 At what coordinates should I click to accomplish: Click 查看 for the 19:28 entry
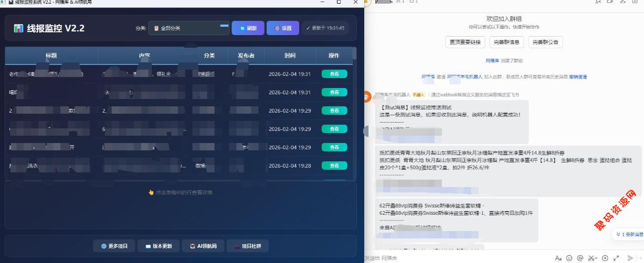pos(334,166)
